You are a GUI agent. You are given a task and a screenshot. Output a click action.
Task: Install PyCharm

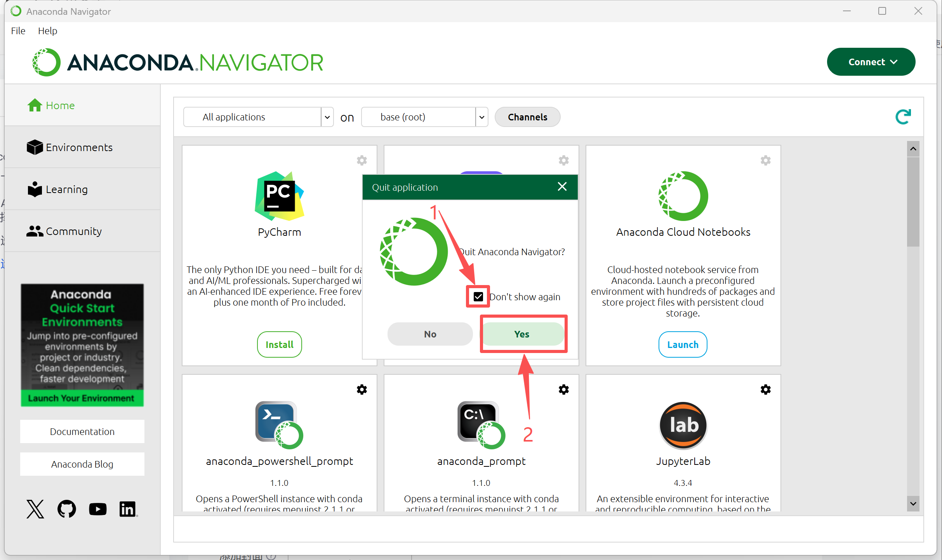click(279, 344)
